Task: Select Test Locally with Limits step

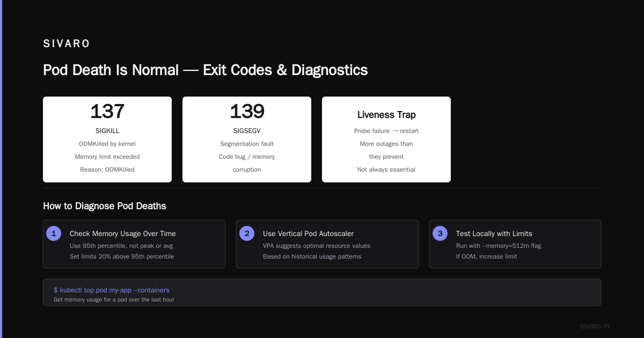Action: [494, 233]
